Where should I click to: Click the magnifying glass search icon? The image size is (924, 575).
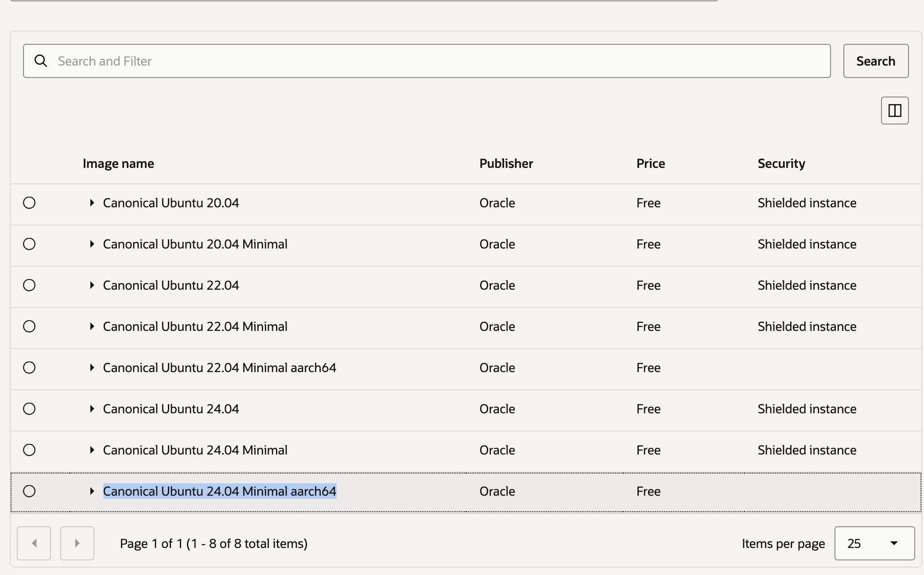pyautogui.click(x=41, y=61)
